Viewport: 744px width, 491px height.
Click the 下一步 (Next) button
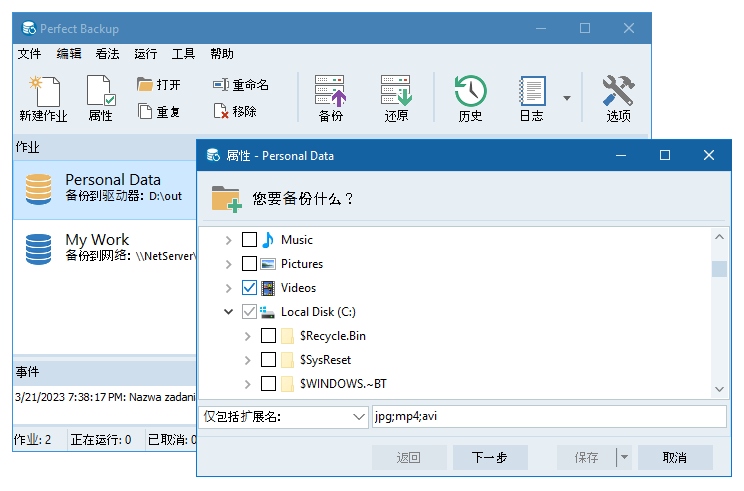pyautogui.click(x=490, y=457)
